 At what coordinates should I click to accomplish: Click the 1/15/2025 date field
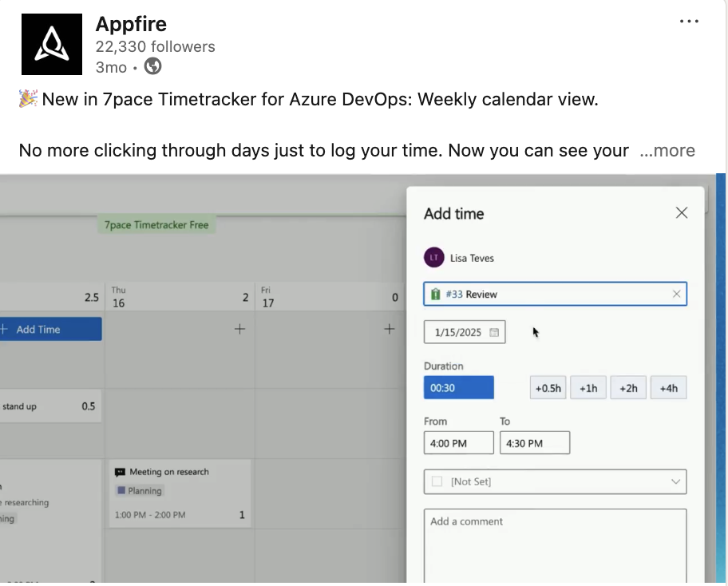[x=465, y=332]
